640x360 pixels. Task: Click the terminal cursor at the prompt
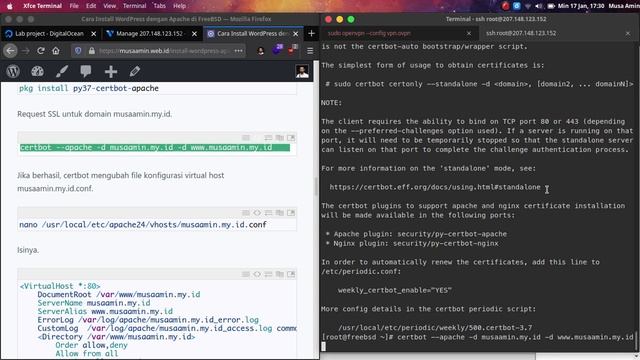pos(324,347)
